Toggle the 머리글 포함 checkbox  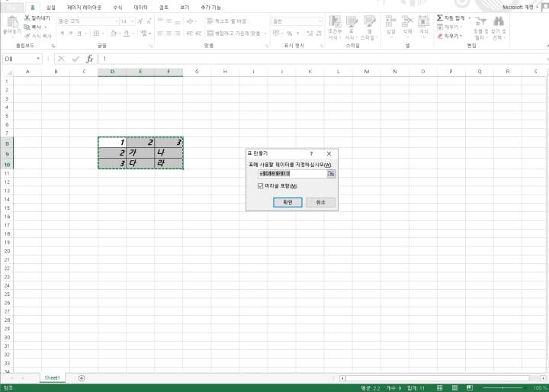click(260, 186)
